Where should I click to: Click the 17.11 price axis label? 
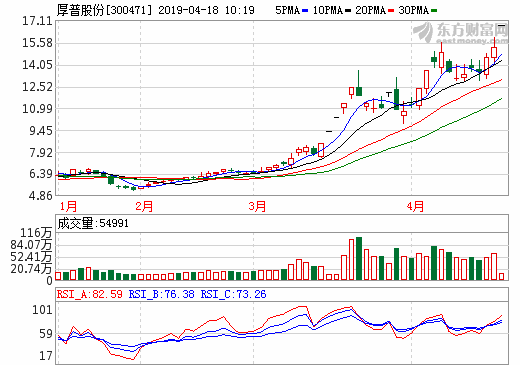click(x=37, y=21)
